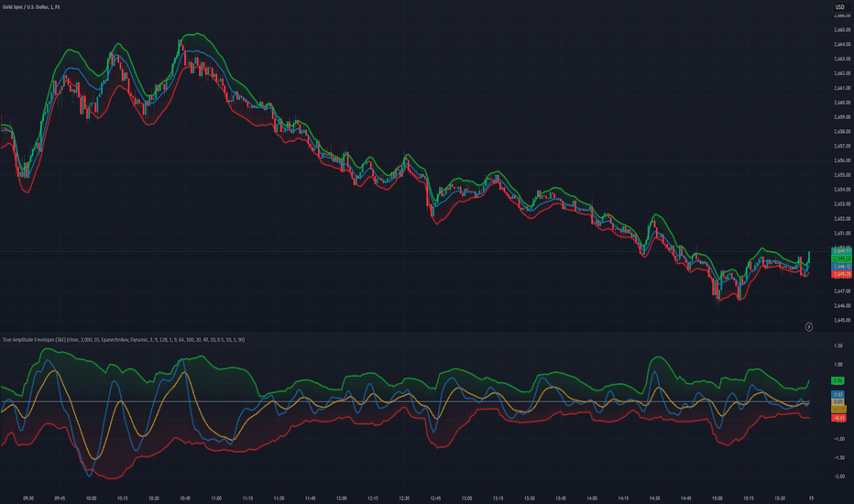Click the 12:45 time axis label
Viewport: 854px width, 504px height.
tap(436, 498)
